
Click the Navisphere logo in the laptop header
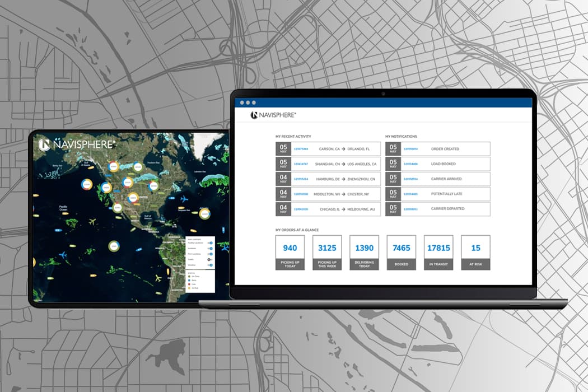(273, 115)
